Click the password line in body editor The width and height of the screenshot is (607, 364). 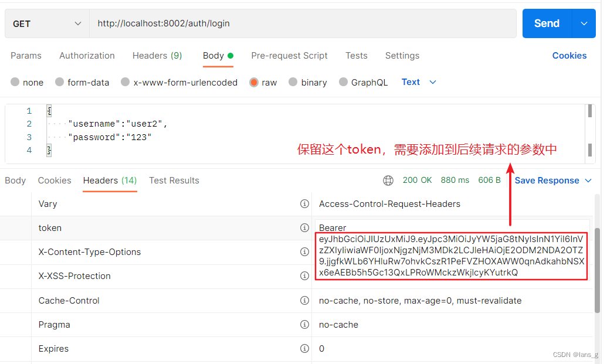click(110, 137)
